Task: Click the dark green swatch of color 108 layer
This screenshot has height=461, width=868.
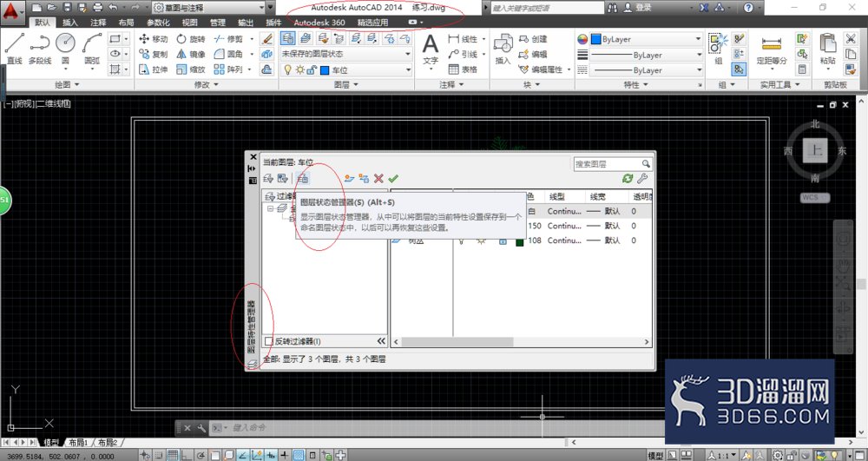Action: click(x=519, y=240)
